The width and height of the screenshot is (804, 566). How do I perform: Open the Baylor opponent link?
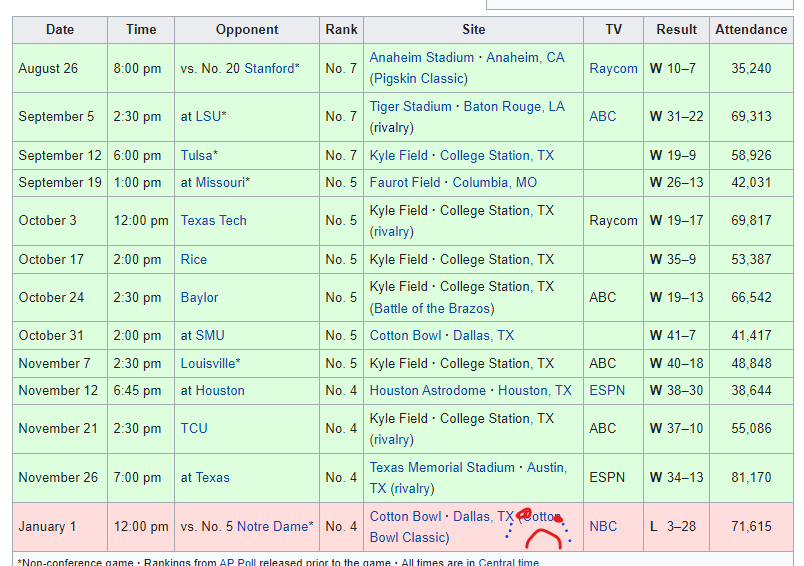[199, 297]
